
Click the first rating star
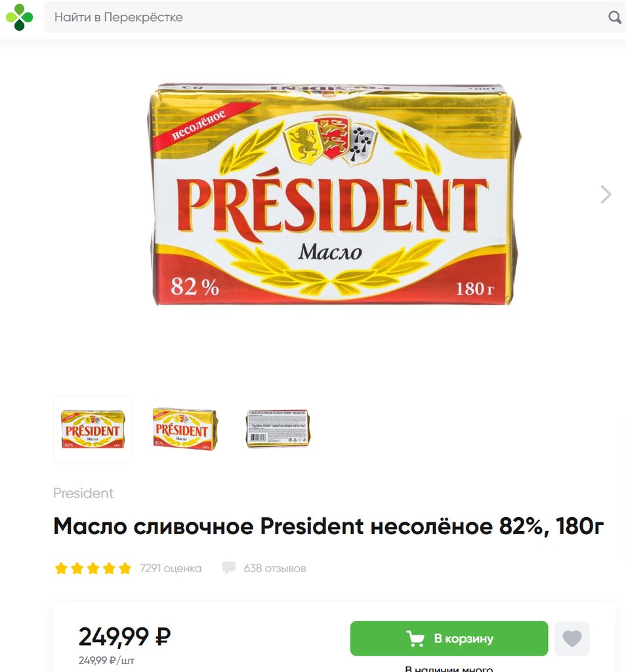(61, 568)
